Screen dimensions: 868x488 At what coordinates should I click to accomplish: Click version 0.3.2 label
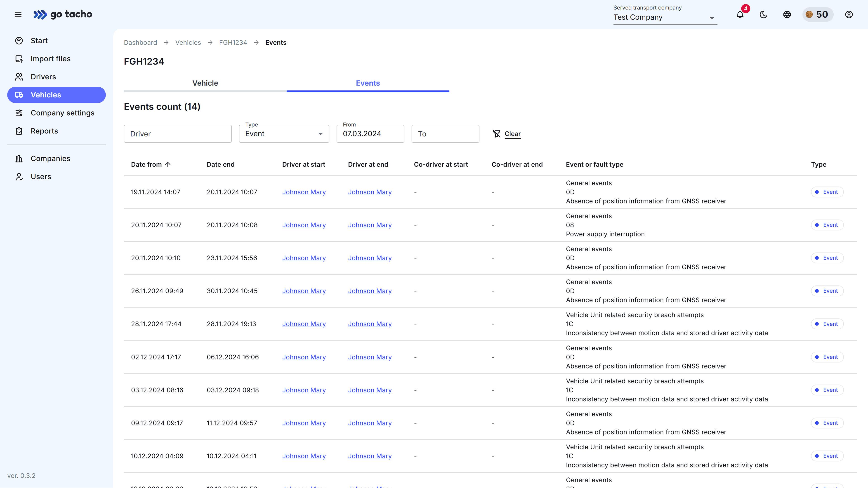[x=21, y=476]
